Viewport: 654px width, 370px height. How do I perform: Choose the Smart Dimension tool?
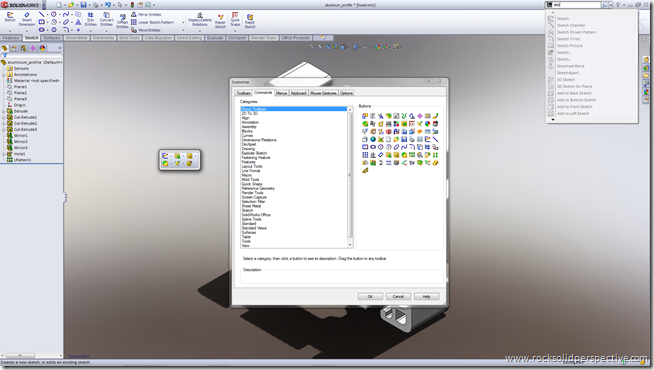pos(27,19)
